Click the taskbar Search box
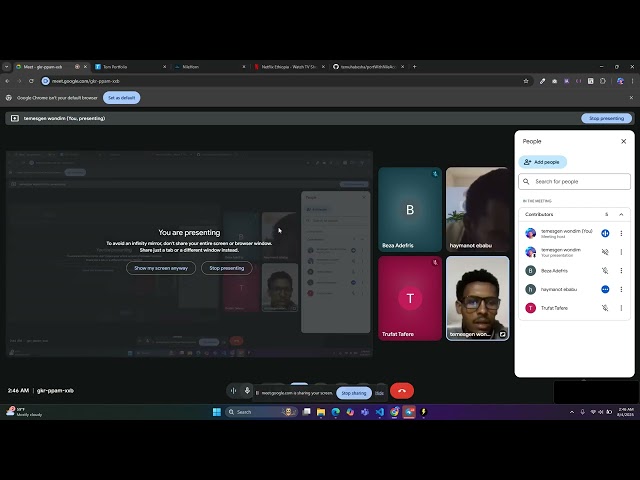The width and height of the screenshot is (640, 480). click(x=261, y=412)
